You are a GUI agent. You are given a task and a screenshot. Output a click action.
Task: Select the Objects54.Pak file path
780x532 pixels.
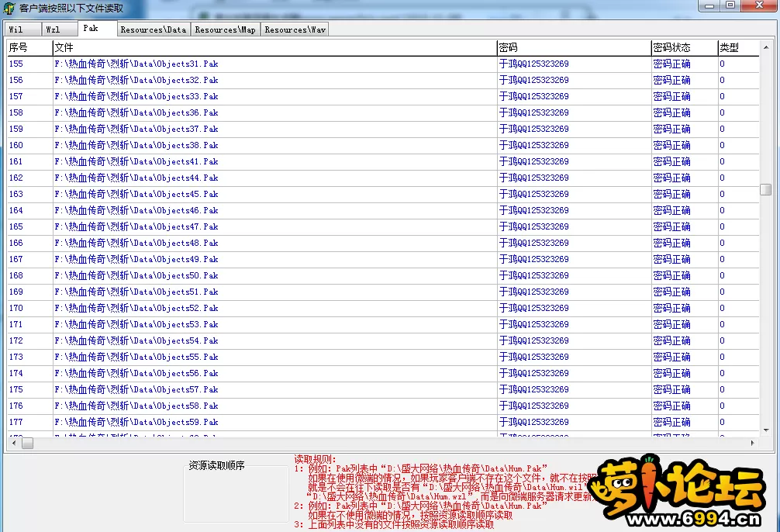[x=136, y=341]
